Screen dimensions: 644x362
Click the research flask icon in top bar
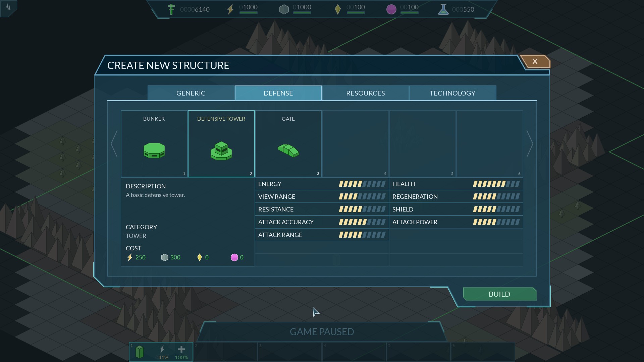[x=443, y=9]
